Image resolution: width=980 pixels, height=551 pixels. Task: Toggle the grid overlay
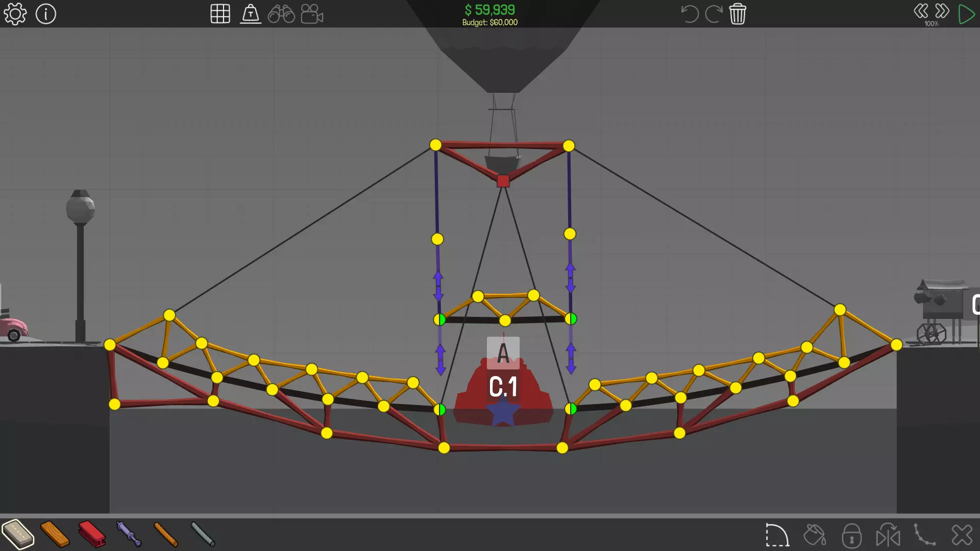(x=220, y=14)
